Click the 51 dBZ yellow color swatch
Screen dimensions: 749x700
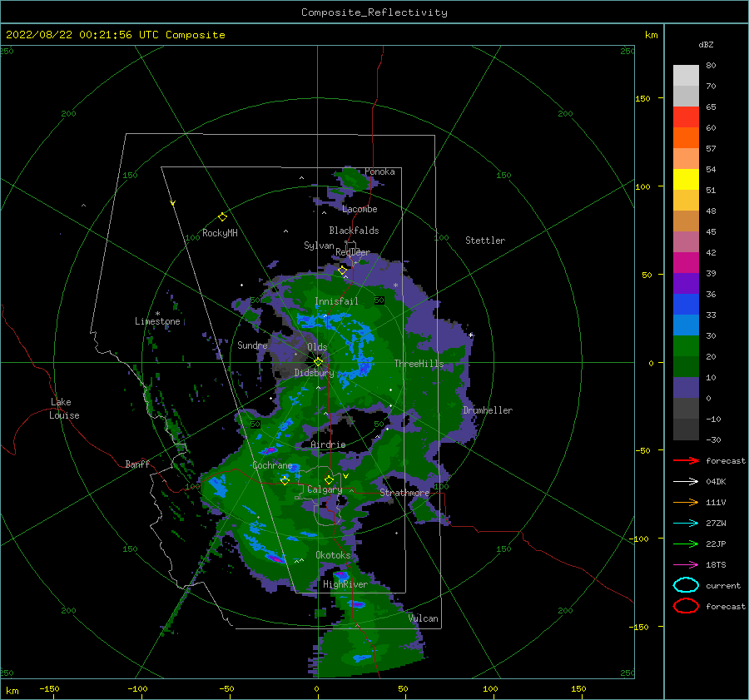click(686, 180)
